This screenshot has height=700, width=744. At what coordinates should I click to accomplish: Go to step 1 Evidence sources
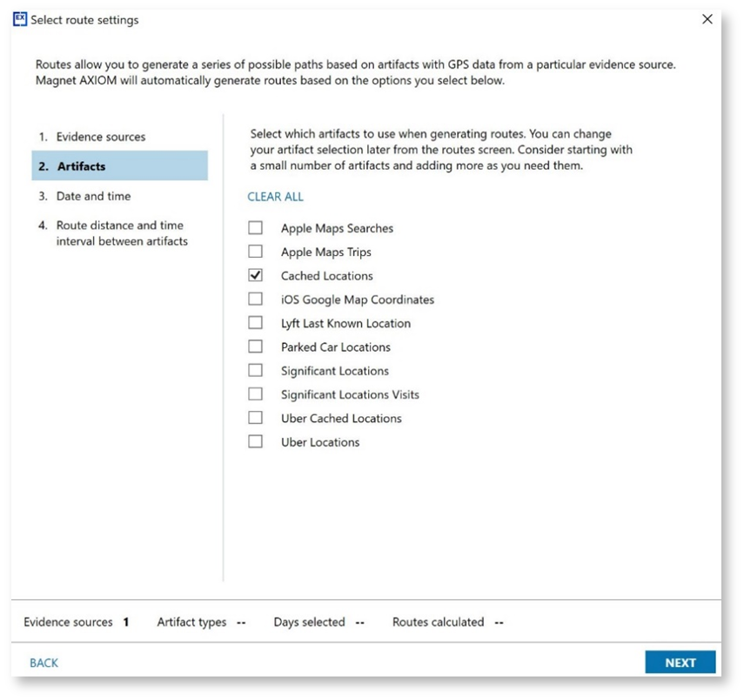(x=101, y=137)
